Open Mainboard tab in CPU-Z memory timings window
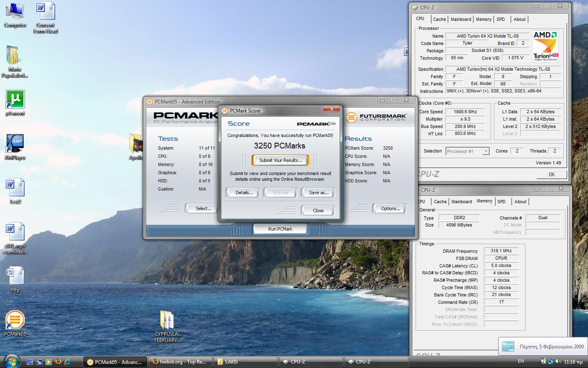Viewport: 588px width, 368px height. pos(462,202)
